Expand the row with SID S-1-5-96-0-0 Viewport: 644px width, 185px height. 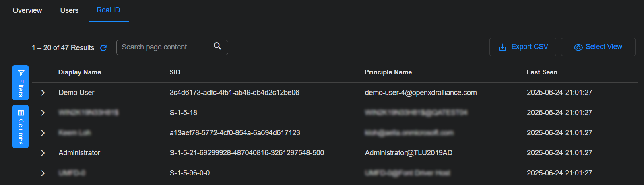43,173
